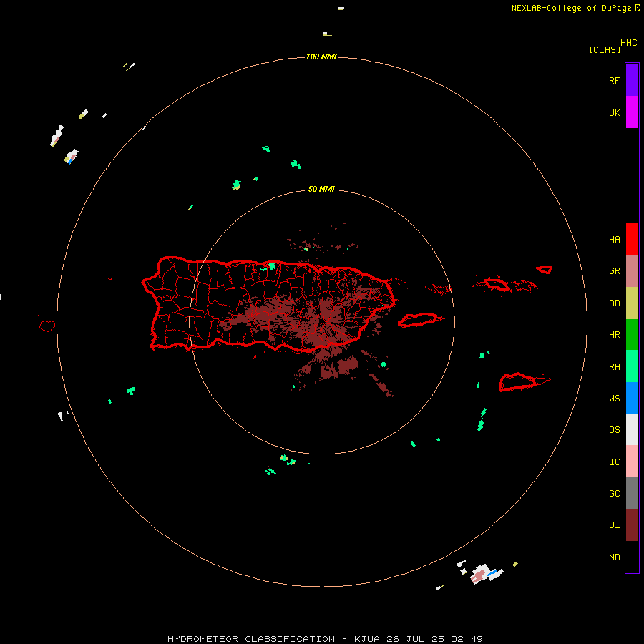This screenshot has height=644, width=644.
Task: Click the Hydrometeor Classification KJUA title text
Action: 325,639
